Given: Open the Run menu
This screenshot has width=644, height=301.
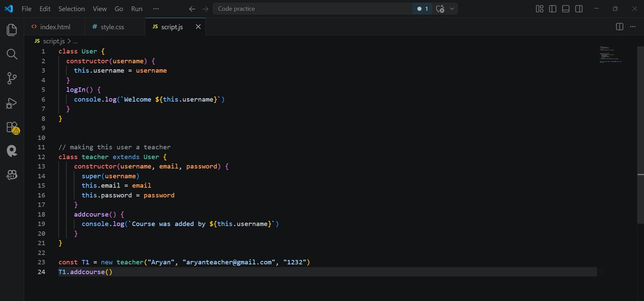Looking at the screenshot, I should [x=137, y=9].
